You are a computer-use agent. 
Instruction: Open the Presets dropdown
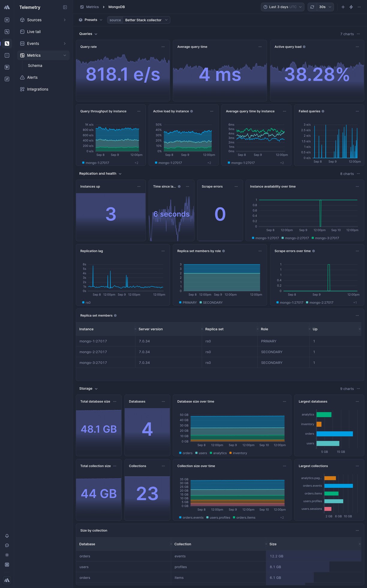tap(91, 20)
